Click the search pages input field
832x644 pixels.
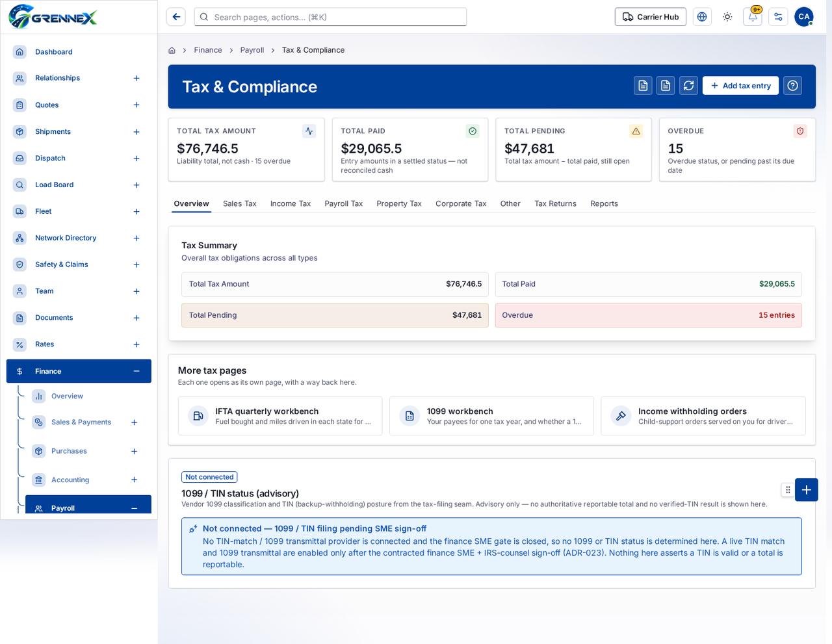click(x=330, y=17)
